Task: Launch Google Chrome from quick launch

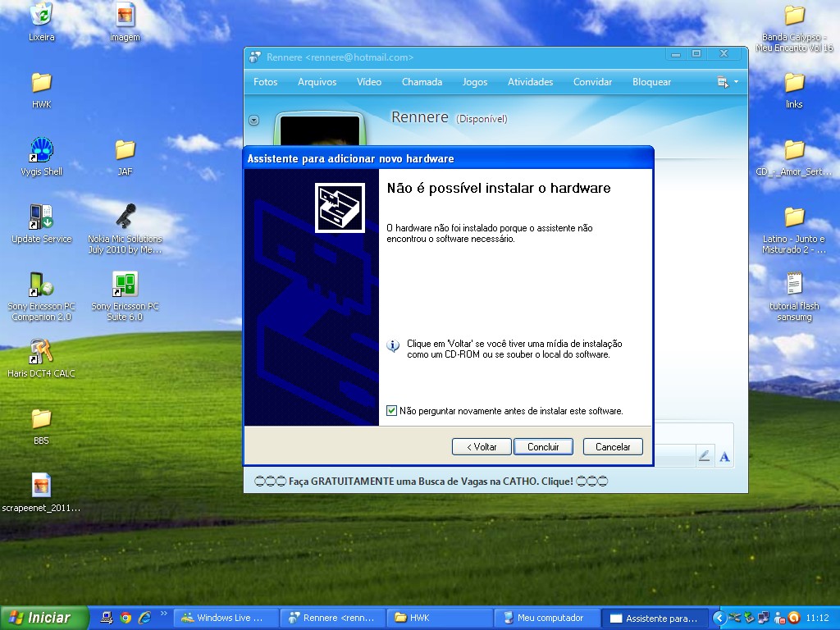Action: coord(126,618)
